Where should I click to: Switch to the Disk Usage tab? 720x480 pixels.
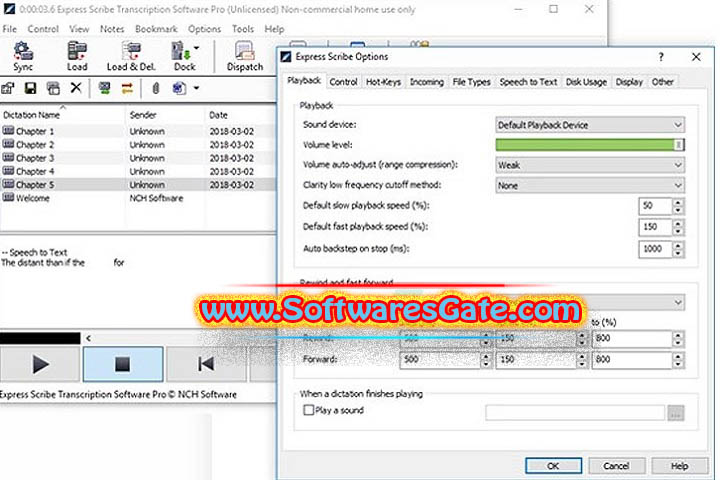pos(586,82)
